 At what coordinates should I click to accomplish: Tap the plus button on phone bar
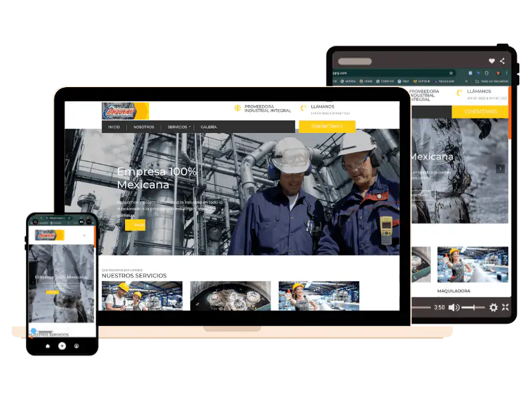pos(62,346)
